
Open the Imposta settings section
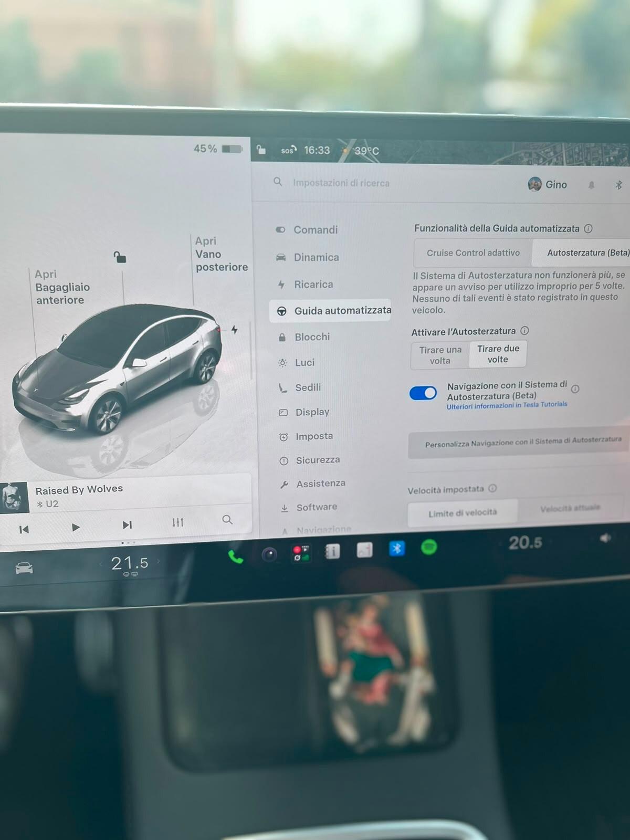306,436
